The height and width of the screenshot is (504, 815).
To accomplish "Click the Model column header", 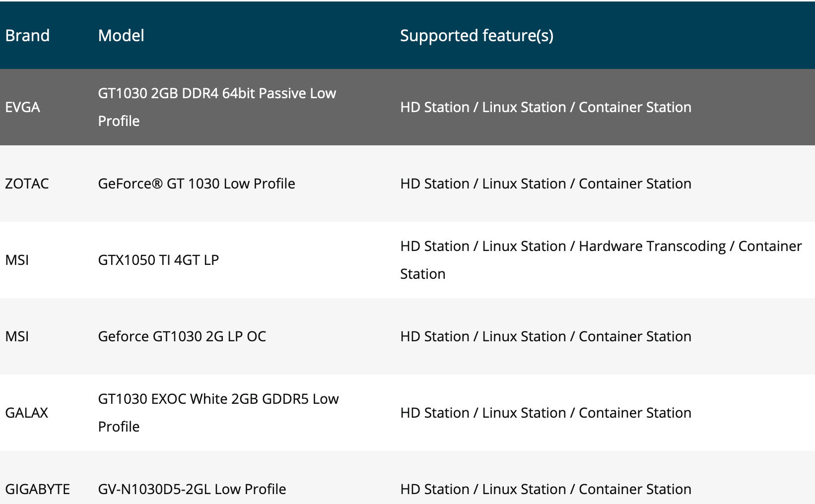I will coord(121,36).
